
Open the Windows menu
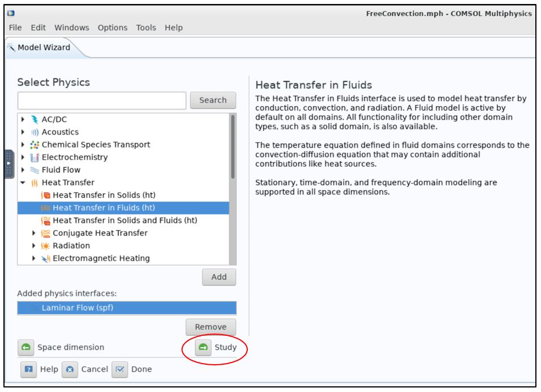coord(71,28)
